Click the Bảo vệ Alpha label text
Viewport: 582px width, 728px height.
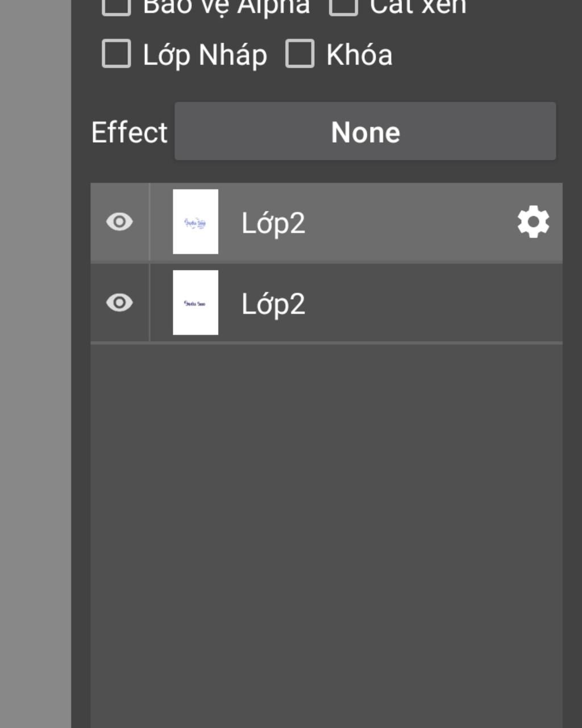coord(226,7)
